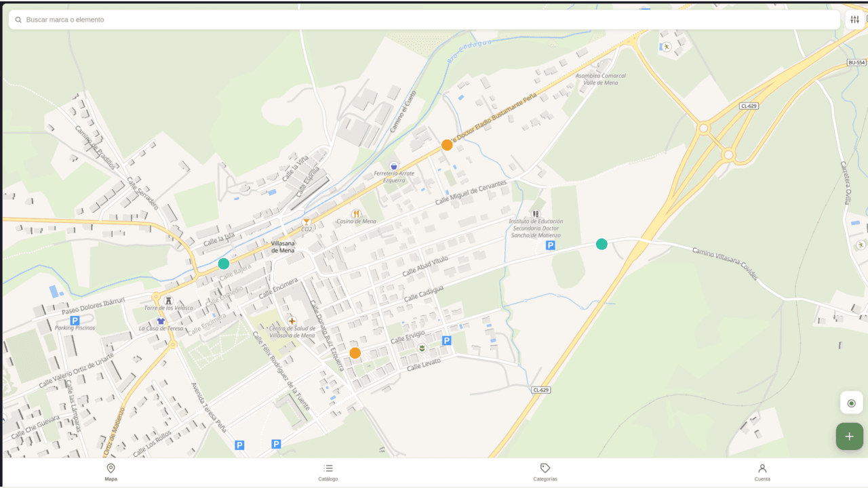Click the 'BU-554' road shield
Viewport: 868px width, 488px height.
pos(856,62)
